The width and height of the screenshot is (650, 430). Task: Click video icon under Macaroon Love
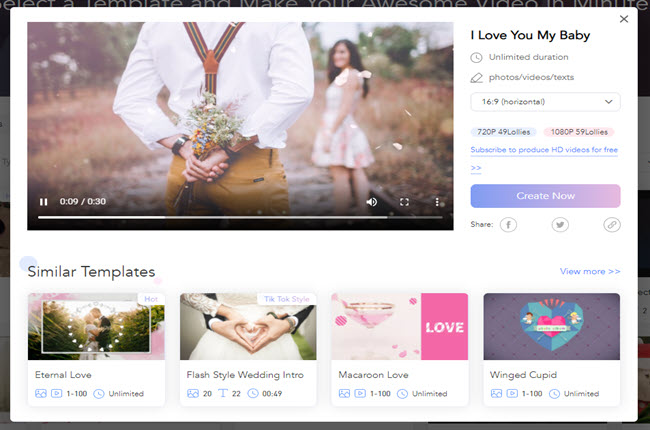click(360, 394)
